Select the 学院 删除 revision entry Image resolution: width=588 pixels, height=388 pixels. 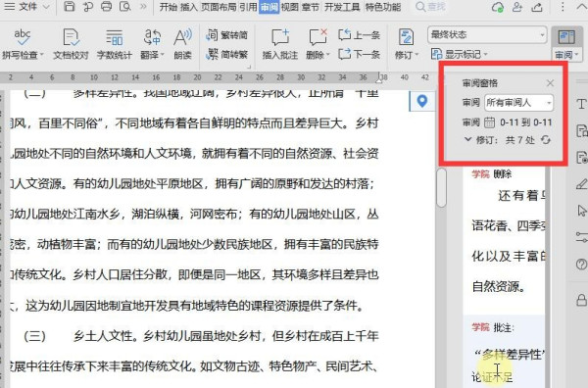[x=492, y=174]
